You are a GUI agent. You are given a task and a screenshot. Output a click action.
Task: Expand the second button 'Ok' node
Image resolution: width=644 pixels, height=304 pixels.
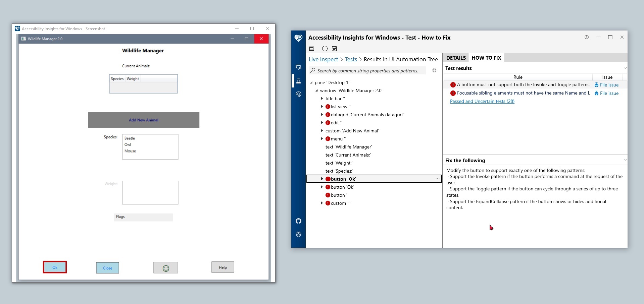pyautogui.click(x=322, y=187)
